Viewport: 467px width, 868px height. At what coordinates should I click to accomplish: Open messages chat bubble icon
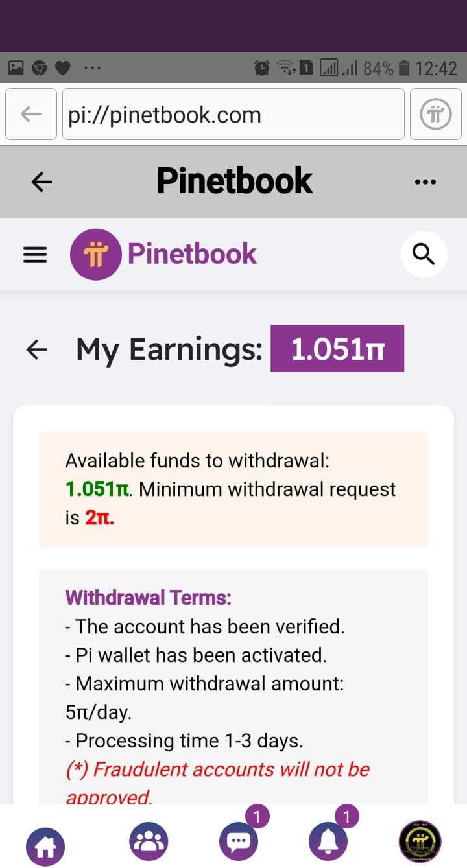click(x=239, y=841)
